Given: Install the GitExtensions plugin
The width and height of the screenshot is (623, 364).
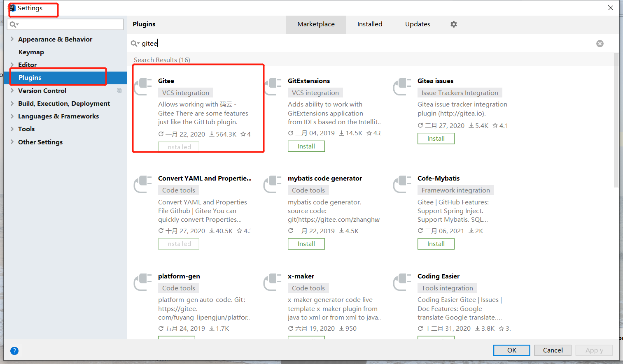Looking at the screenshot, I should [306, 146].
